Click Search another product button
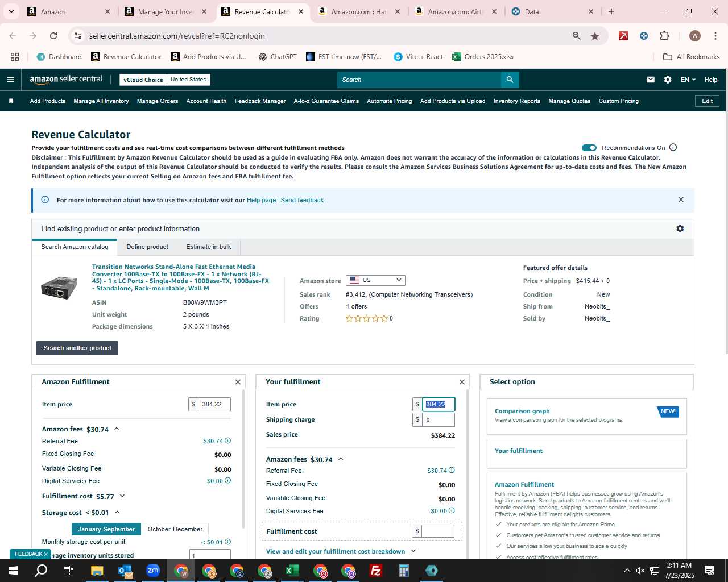This screenshot has height=582, width=728. [77, 348]
